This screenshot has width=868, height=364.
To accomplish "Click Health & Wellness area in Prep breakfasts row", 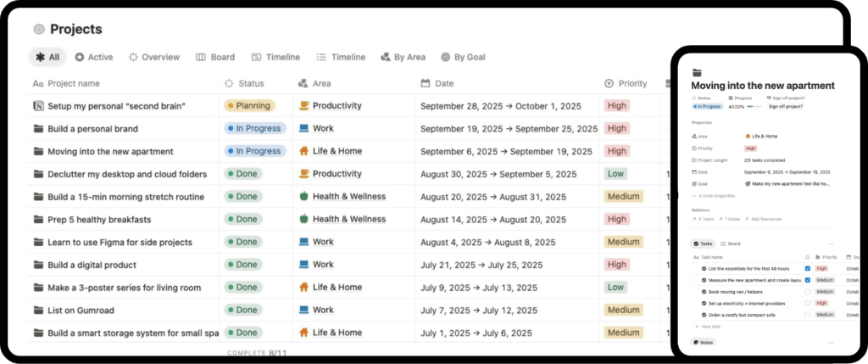I will point(349,220).
